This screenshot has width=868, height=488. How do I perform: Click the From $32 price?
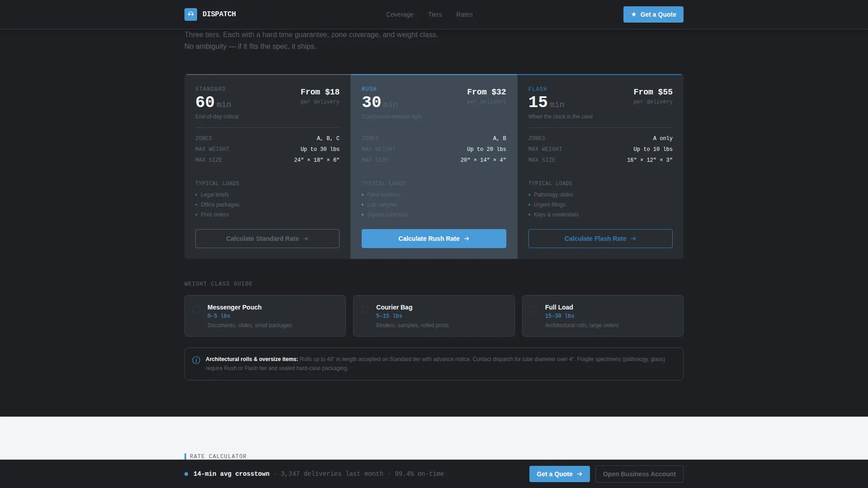click(486, 92)
